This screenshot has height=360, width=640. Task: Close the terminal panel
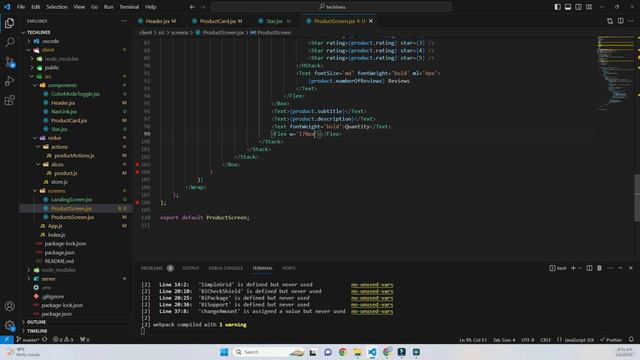click(631, 268)
